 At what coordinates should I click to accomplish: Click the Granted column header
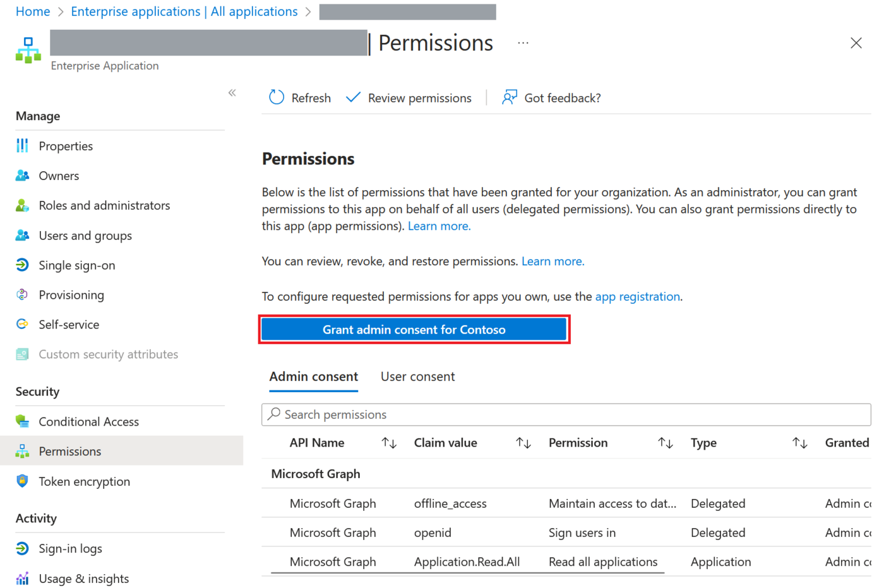847,443
